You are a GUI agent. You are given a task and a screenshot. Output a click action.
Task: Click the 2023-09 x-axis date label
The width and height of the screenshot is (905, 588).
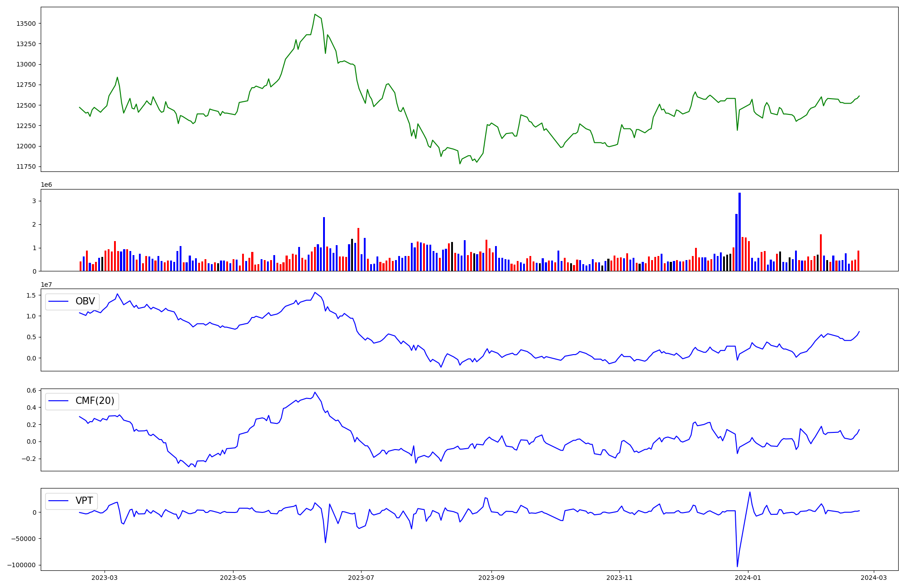[491, 578]
